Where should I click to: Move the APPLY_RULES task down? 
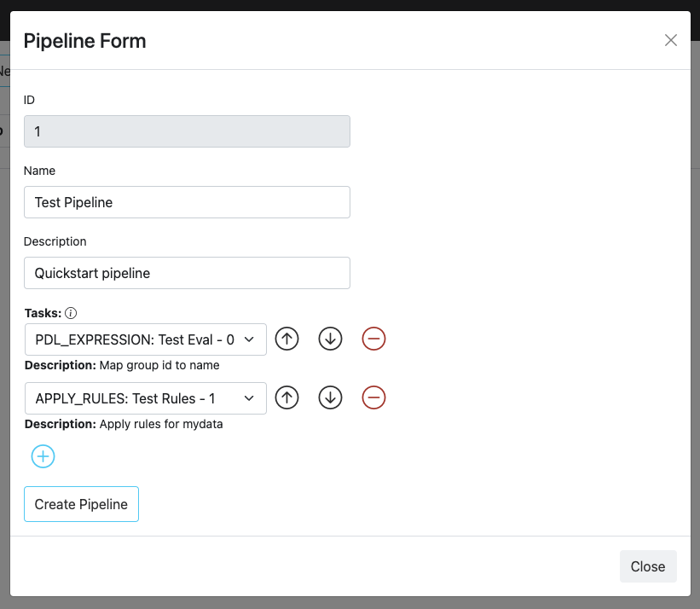(330, 397)
